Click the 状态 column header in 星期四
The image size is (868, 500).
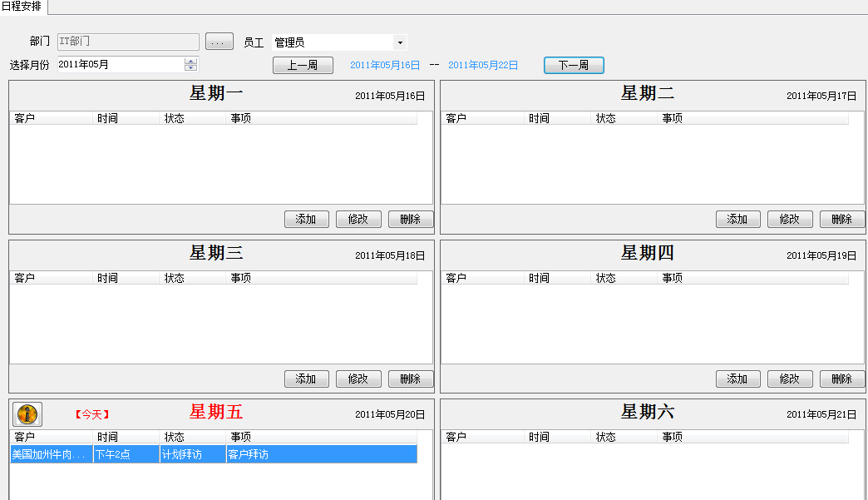tap(624, 278)
